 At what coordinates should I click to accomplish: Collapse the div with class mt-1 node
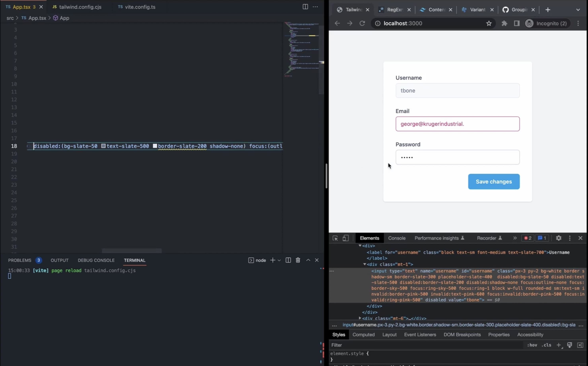coord(365,264)
